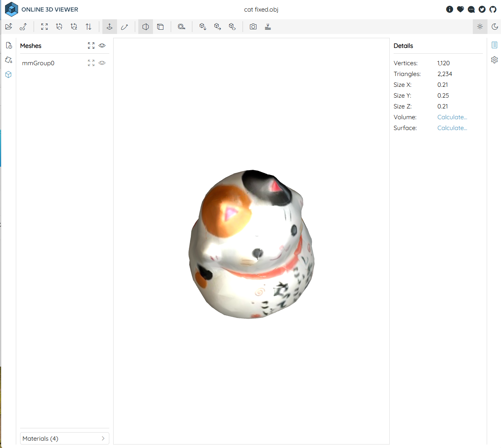This screenshot has height=448, width=501.
Task: Set Y axis as up vector
Action: 59,27
